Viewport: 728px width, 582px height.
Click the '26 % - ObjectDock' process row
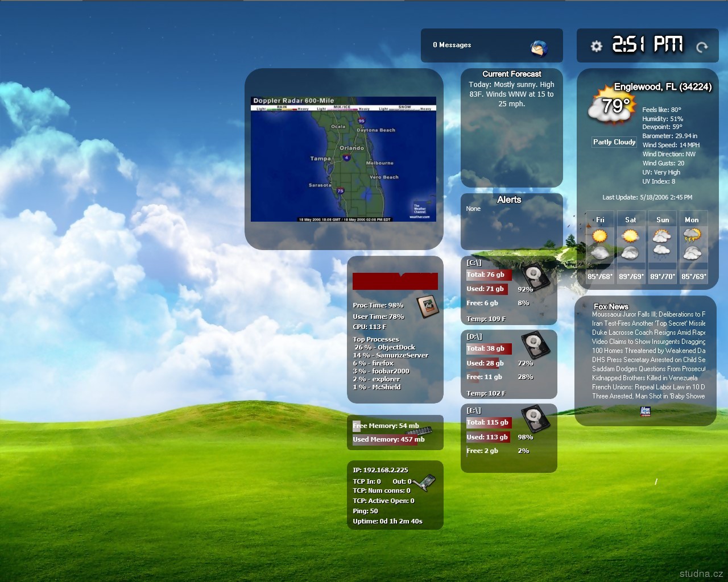tap(385, 347)
